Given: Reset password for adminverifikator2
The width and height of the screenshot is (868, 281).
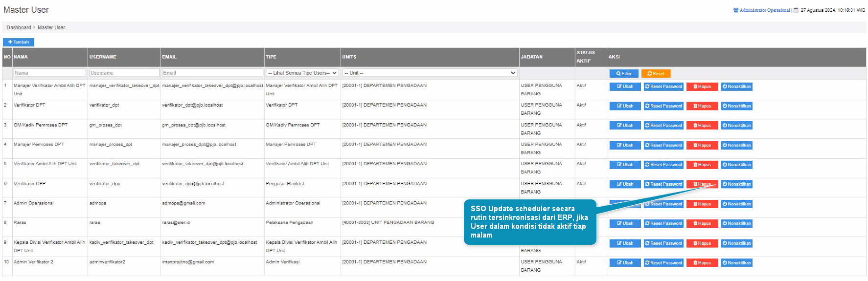Looking at the screenshot, I should coord(663,263).
